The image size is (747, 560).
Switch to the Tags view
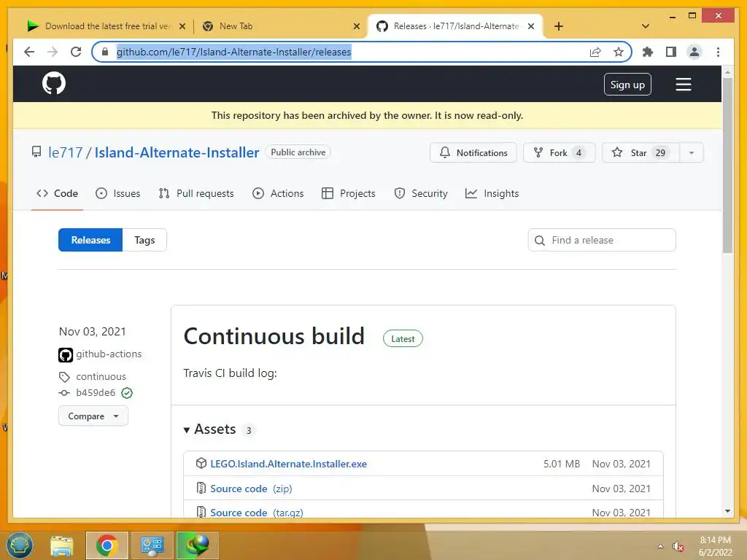144,240
